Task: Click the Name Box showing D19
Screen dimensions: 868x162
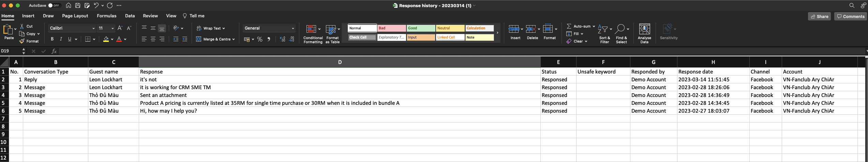Action: 10,51
